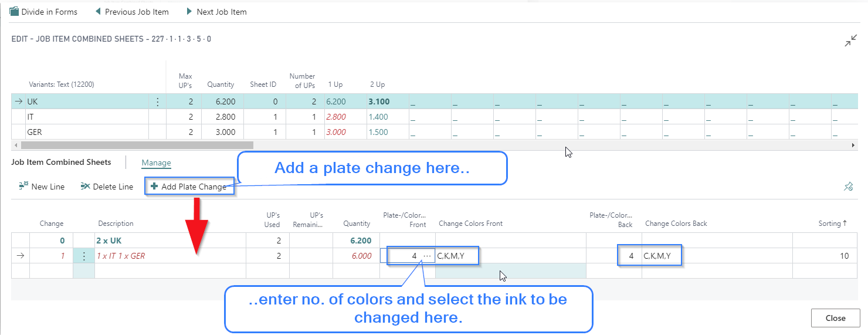Click the UP's Used column header
This screenshot has height=335, width=868.
(x=273, y=219)
